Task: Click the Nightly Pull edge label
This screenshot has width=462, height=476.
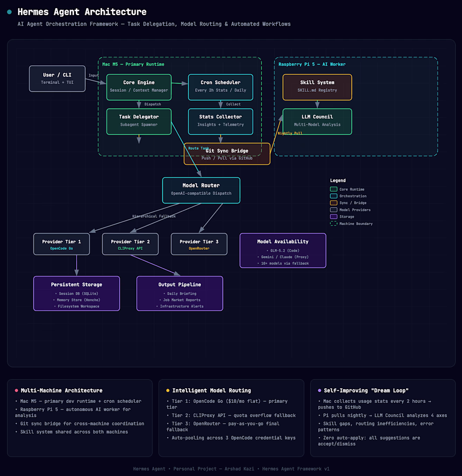Action: [x=290, y=133]
